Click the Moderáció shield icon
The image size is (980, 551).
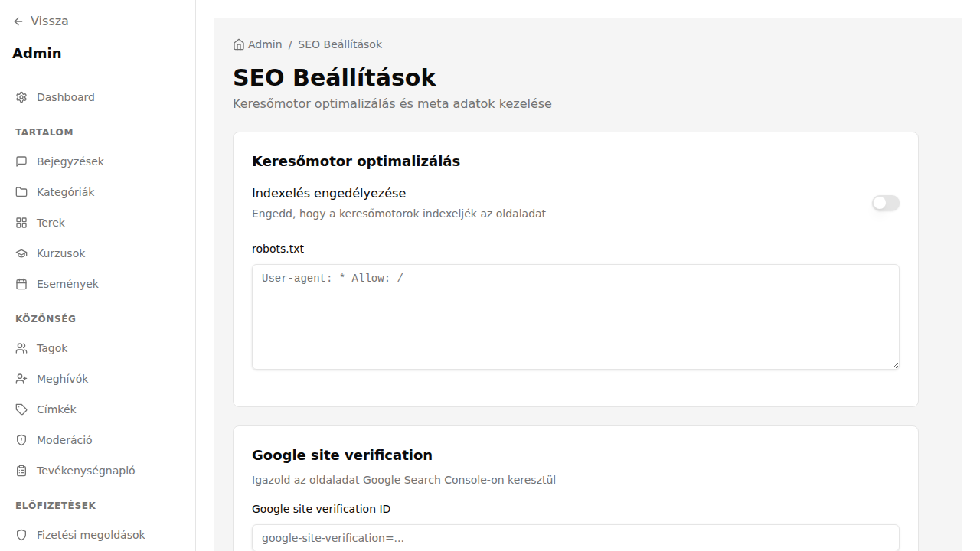(x=21, y=439)
